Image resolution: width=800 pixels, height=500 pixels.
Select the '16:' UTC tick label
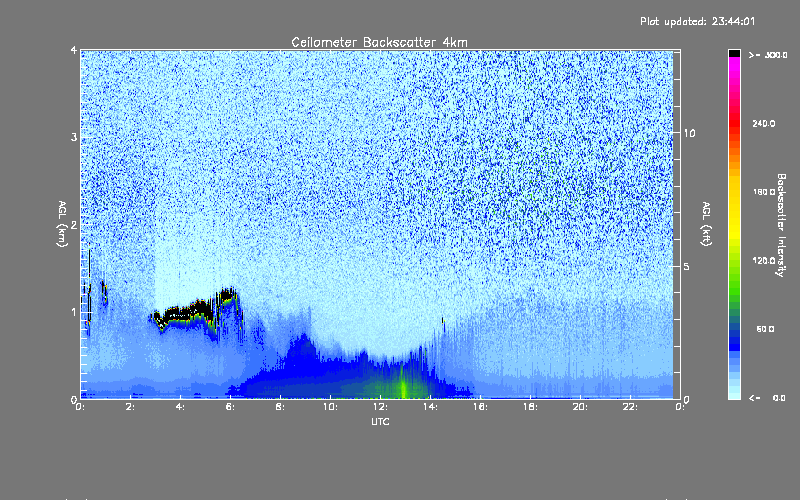coord(480,407)
